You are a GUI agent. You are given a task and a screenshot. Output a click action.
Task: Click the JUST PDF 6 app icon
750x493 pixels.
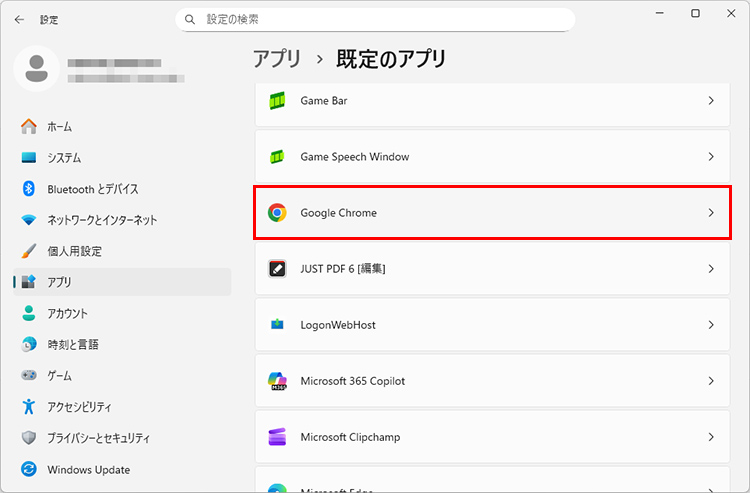277,269
